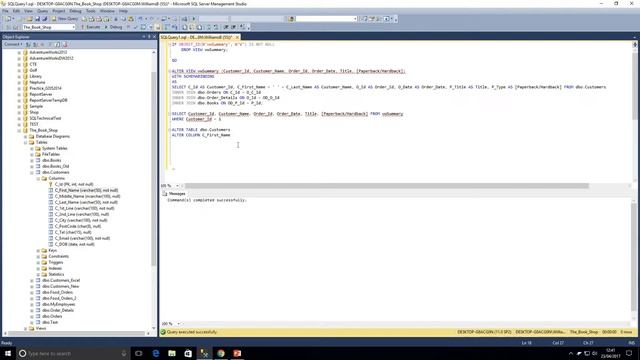Click the Execute query button
Image resolution: width=640 pixels, height=360 pixels.
pyautogui.click(x=91, y=27)
